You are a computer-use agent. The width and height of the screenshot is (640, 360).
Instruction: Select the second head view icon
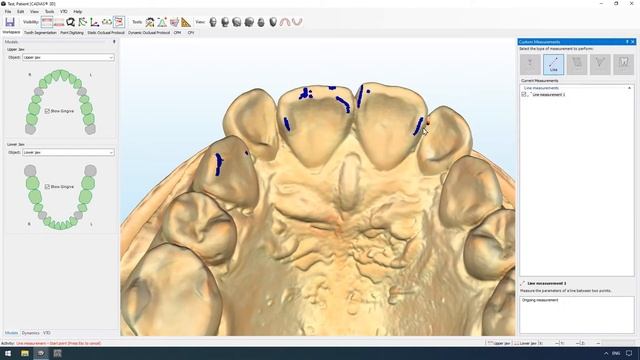coord(225,22)
